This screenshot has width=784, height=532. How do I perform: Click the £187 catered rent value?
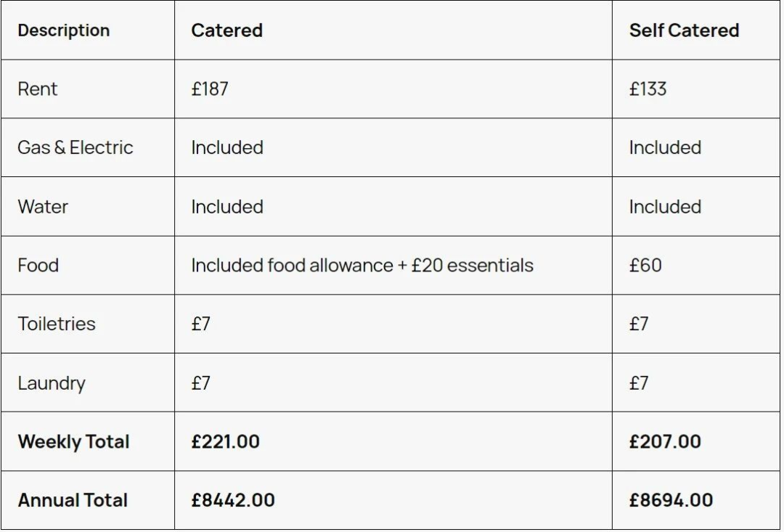[210, 89]
